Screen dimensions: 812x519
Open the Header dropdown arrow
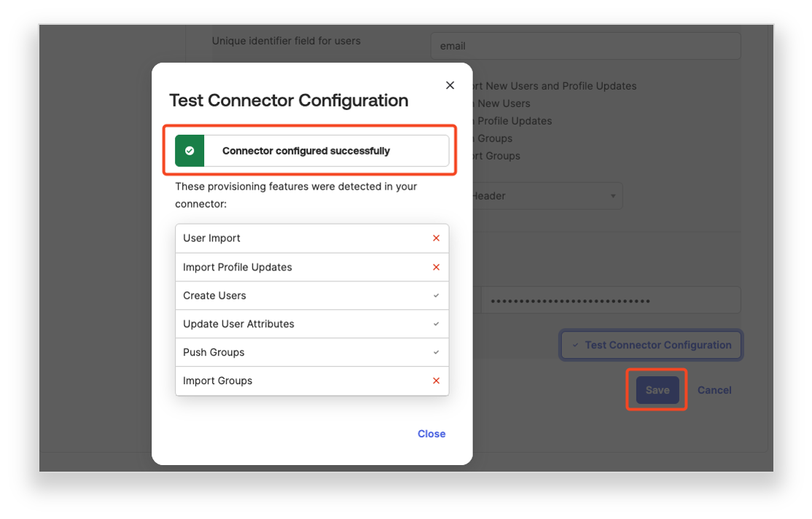(x=612, y=196)
